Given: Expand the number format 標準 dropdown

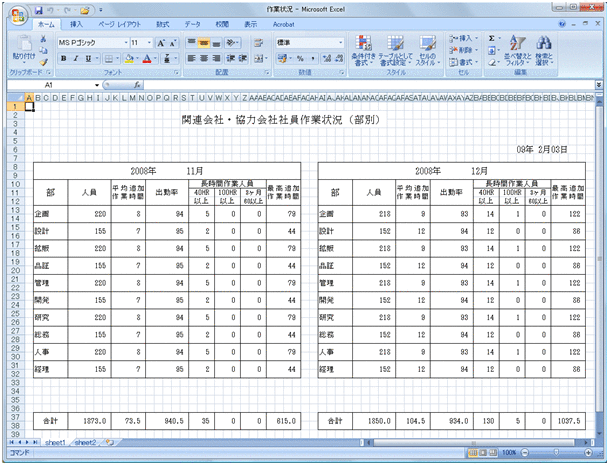Looking at the screenshot, I should point(341,42).
